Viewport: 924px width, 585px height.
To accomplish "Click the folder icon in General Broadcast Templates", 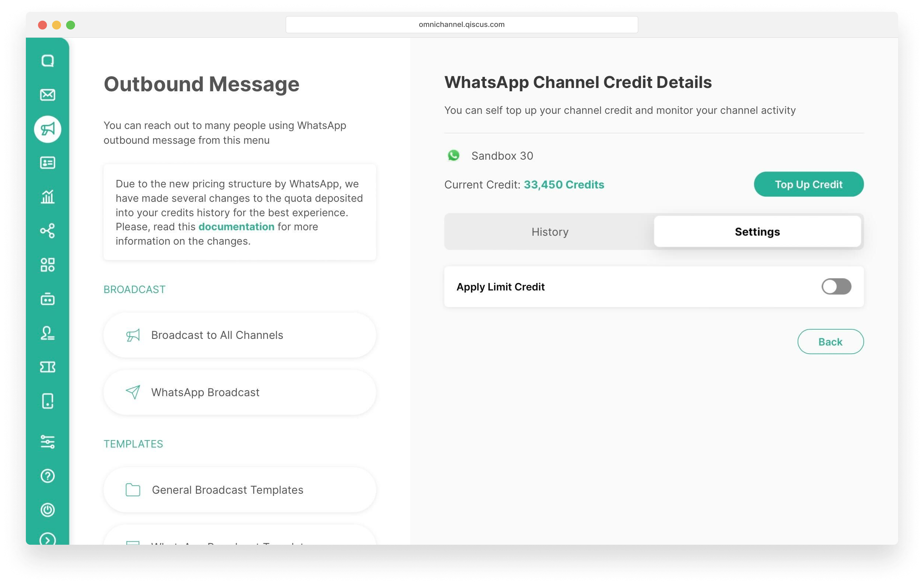I will tap(133, 490).
